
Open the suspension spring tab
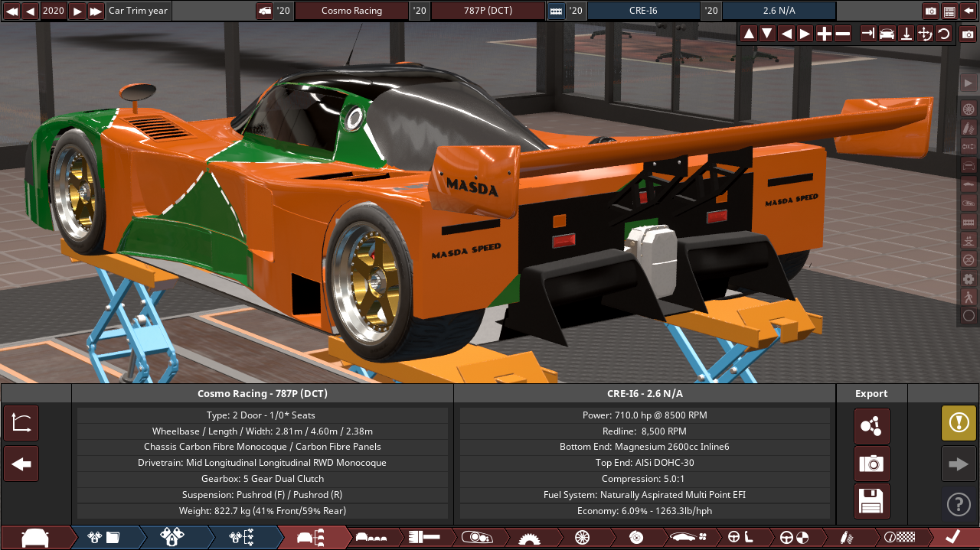click(x=847, y=537)
